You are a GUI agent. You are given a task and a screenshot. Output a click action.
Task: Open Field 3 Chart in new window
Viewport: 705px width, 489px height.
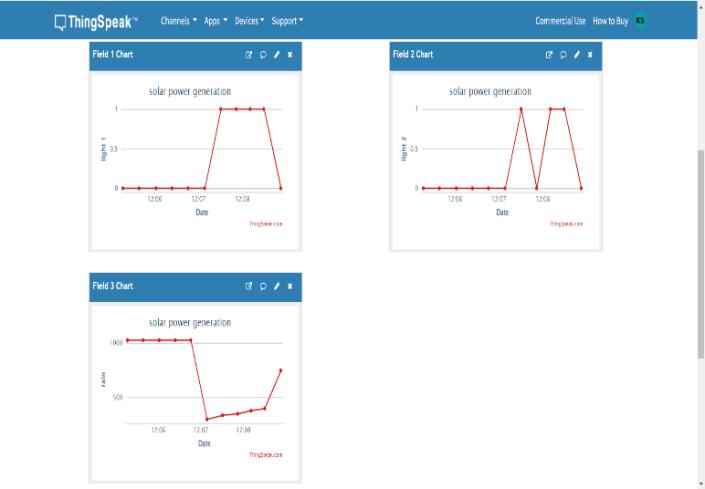coord(249,286)
